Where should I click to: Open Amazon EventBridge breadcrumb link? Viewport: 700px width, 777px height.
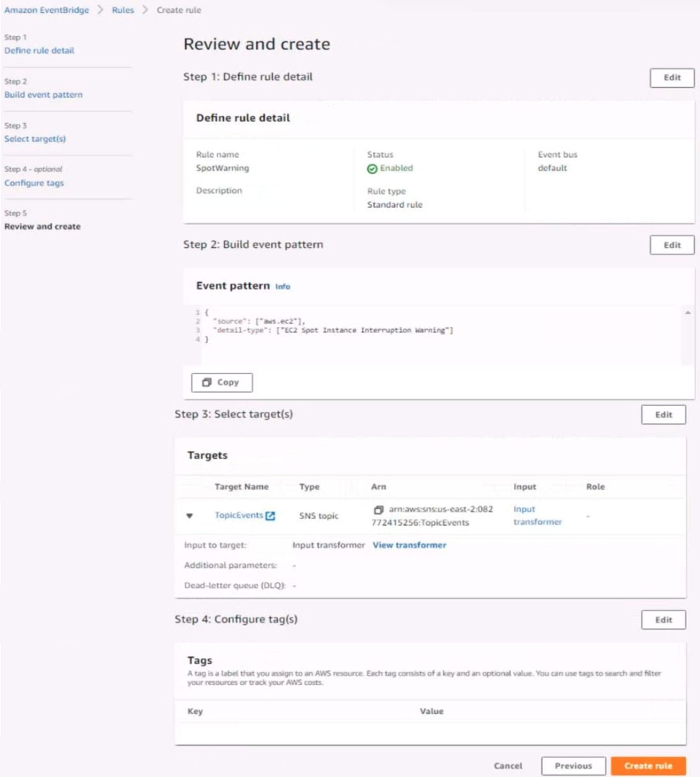(x=47, y=10)
